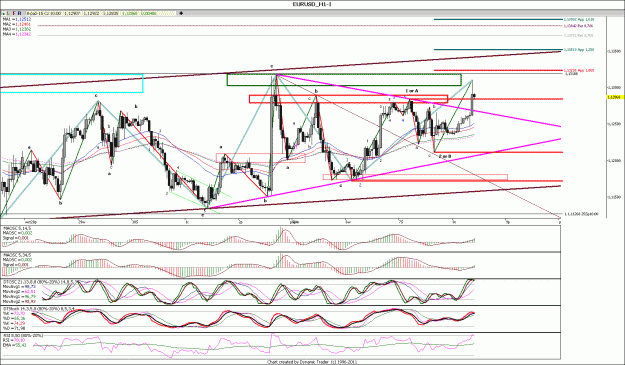Select the MA3 moving average value label
625x365 pixels.
[x=17, y=29]
